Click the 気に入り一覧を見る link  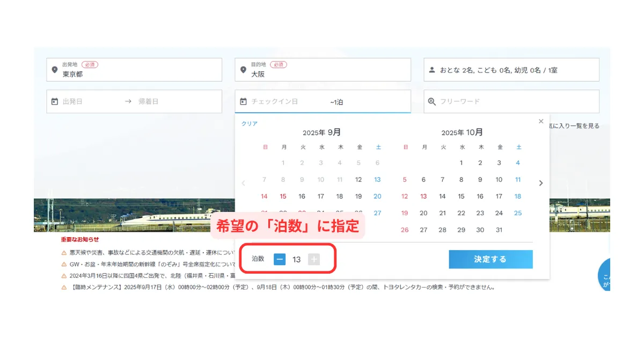574,126
